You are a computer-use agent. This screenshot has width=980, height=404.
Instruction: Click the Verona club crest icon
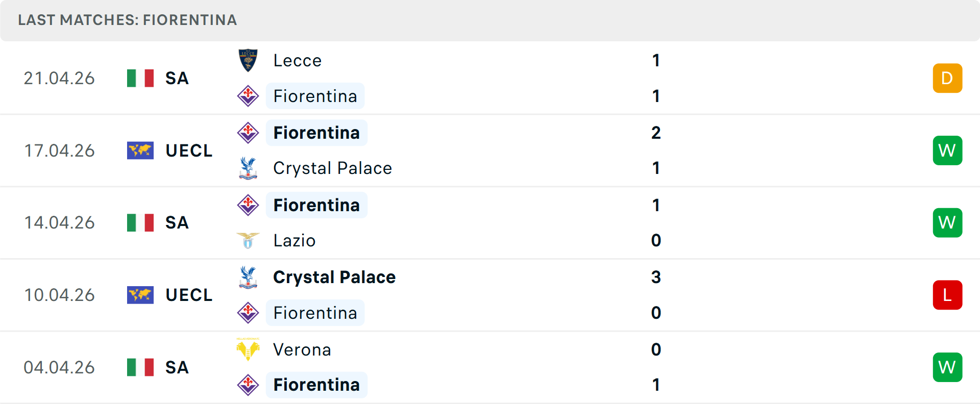pos(248,349)
